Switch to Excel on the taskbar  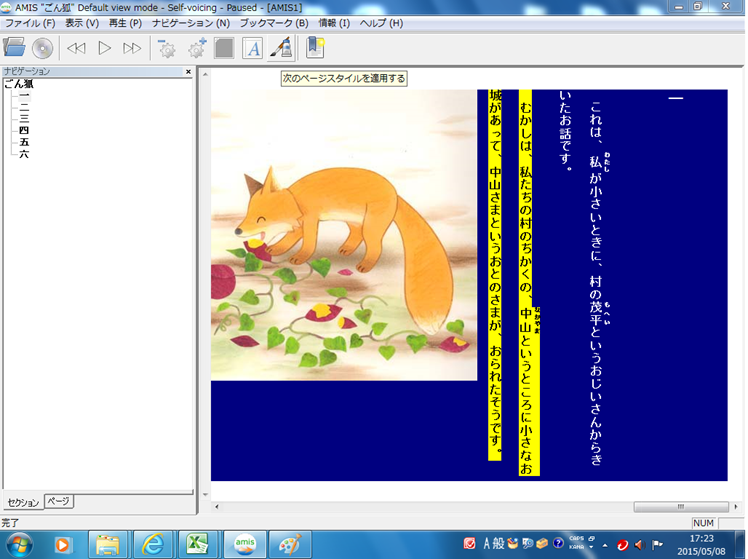(197, 545)
